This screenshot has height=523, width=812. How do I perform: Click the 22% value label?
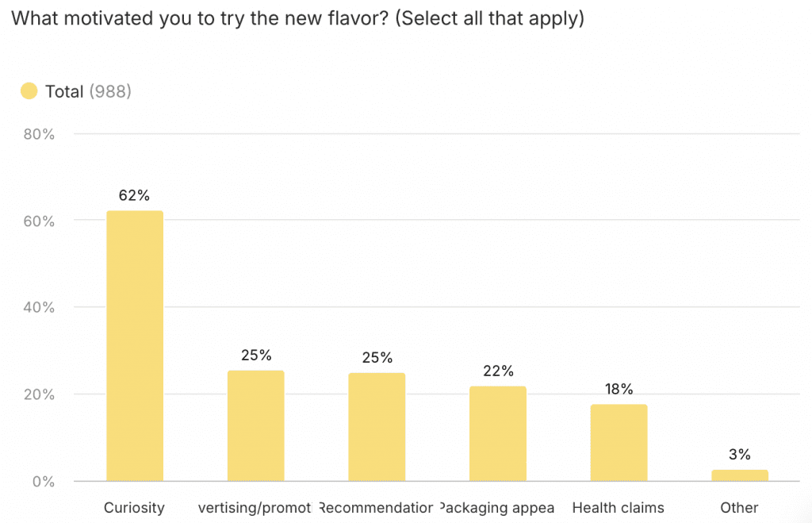click(x=497, y=371)
